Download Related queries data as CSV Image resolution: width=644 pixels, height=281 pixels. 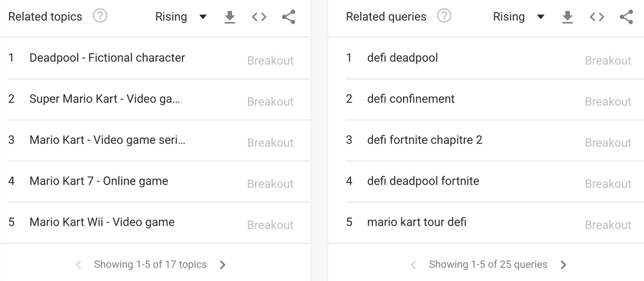tap(567, 17)
